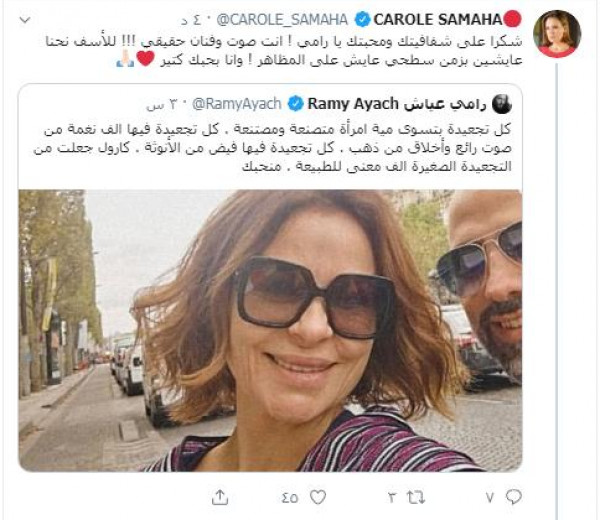This screenshot has height=520, width=600.
Task: Expand the tweet options chevron
Action: [25, 20]
